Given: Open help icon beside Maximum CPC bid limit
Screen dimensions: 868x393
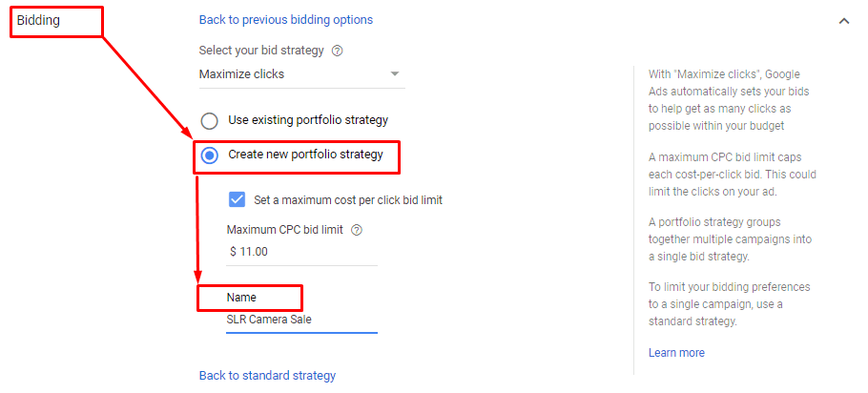Looking at the screenshot, I should (x=357, y=230).
